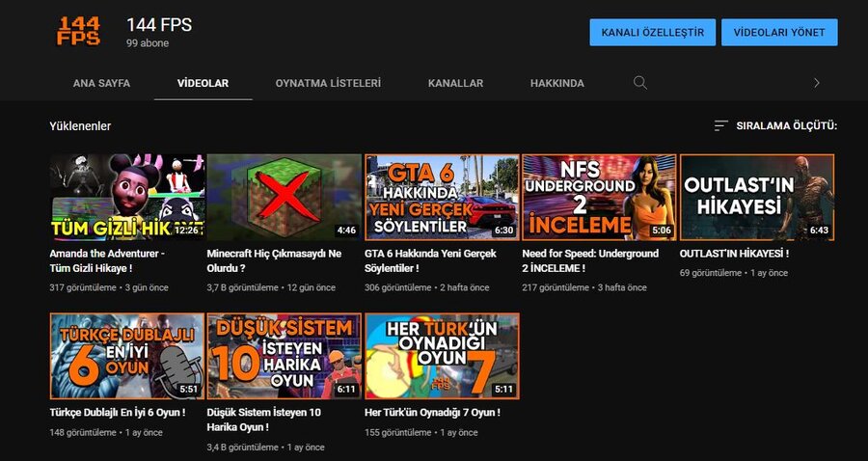Click the 6:30 duration badge

503,230
